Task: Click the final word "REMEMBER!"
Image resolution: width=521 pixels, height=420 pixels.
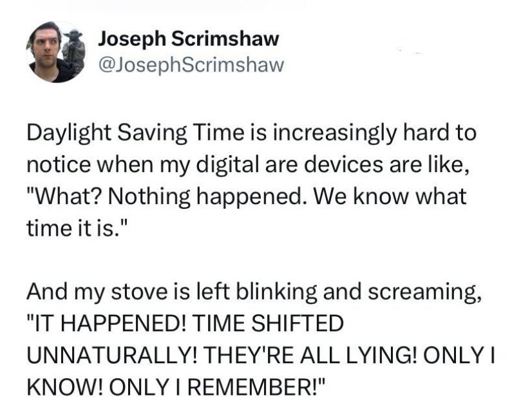Action: click(x=256, y=387)
